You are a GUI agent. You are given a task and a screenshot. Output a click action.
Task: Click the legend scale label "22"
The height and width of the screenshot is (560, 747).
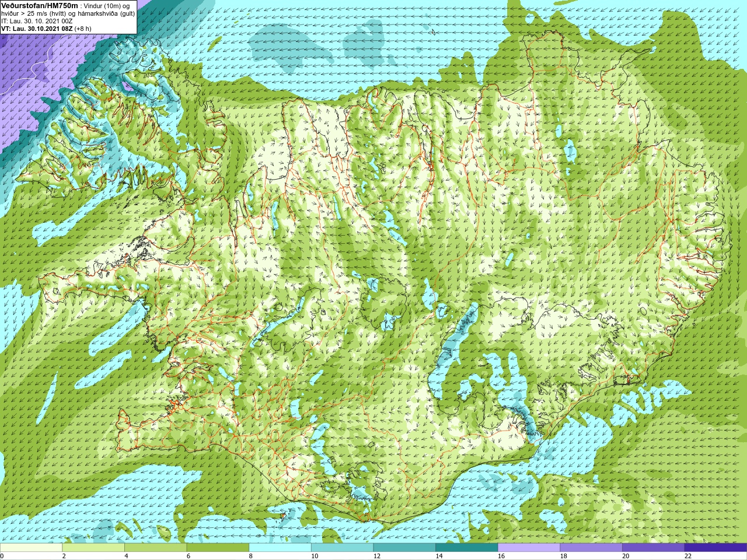coord(688,556)
